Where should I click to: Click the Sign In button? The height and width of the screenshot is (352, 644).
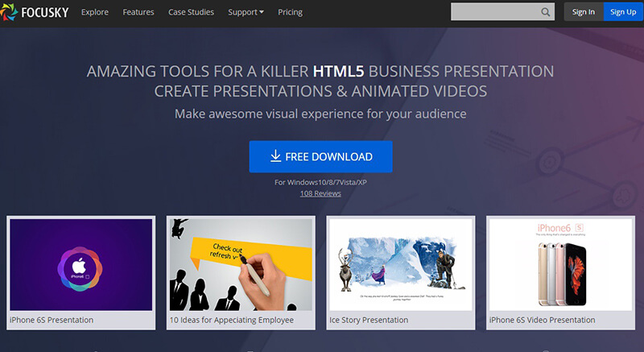(x=583, y=12)
